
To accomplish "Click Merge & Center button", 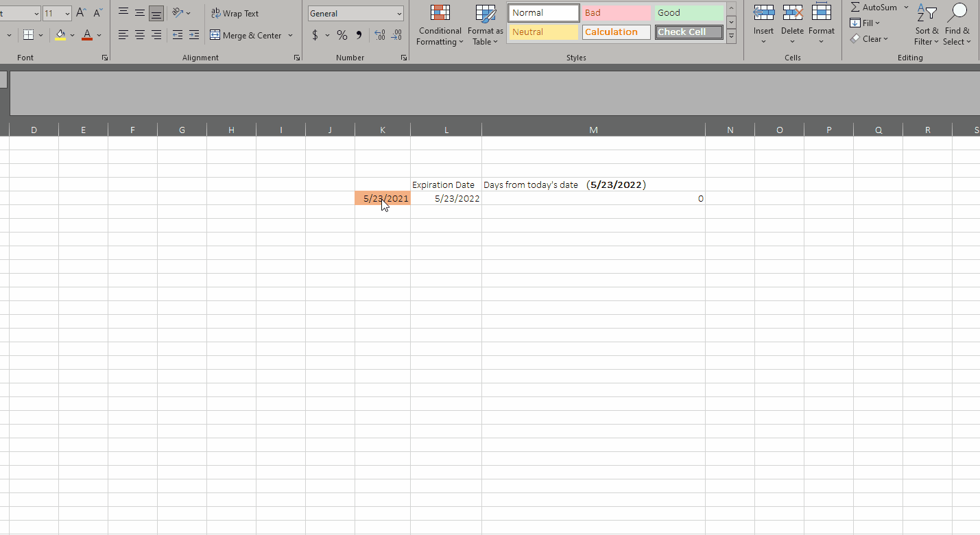I will pos(246,35).
